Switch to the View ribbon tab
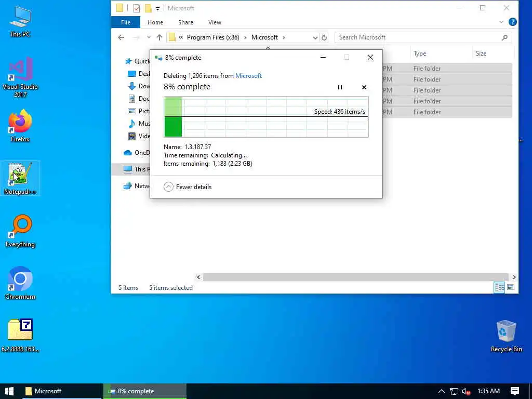Screen dimensions: 532x399 coord(215,22)
